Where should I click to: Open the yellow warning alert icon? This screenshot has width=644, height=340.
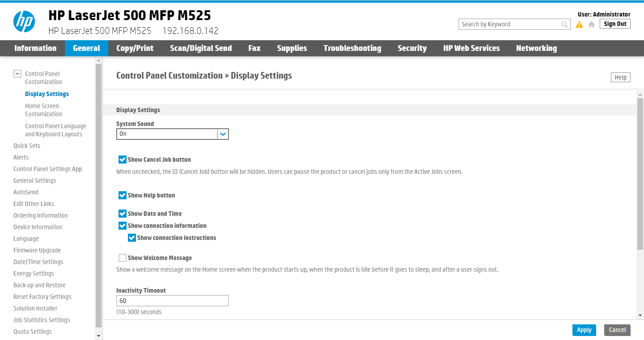580,25
